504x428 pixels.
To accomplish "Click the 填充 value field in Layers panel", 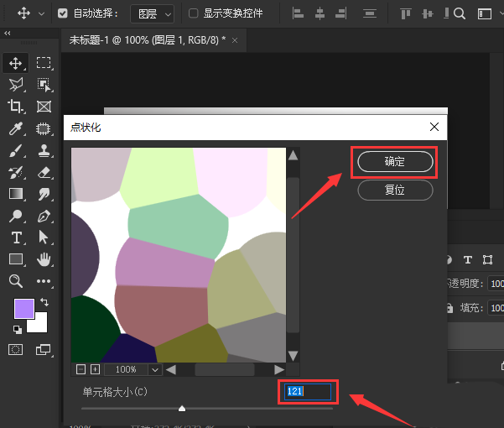I will tap(496, 308).
